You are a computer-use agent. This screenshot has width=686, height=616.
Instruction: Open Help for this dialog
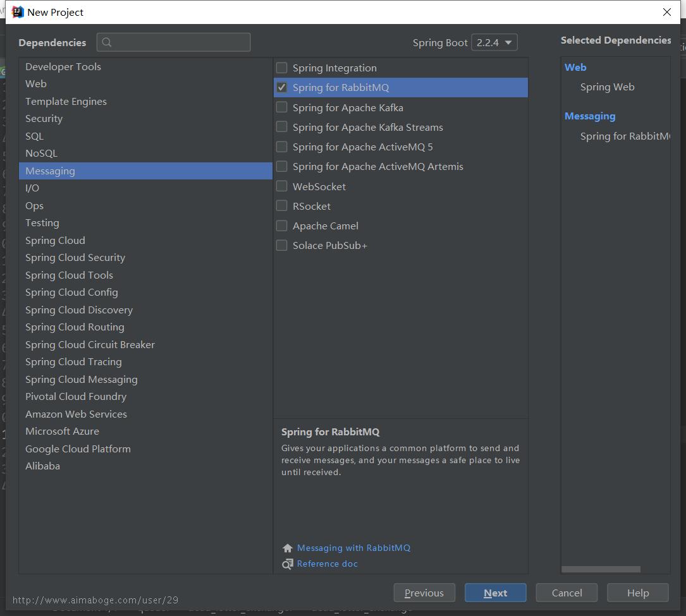click(x=638, y=593)
